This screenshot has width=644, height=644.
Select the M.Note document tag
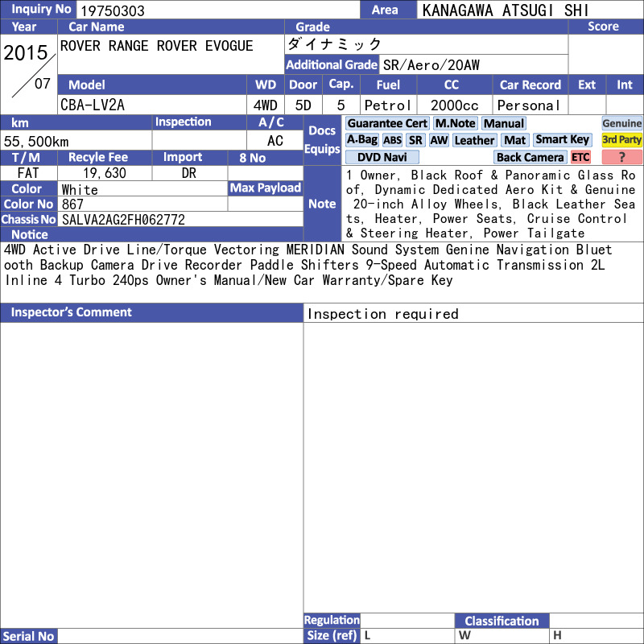tap(456, 123)
